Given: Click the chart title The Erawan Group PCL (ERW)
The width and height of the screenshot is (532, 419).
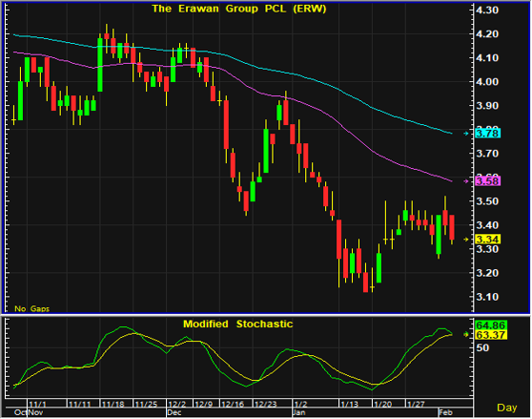Looking at the screenshot, I should [239, 9].
